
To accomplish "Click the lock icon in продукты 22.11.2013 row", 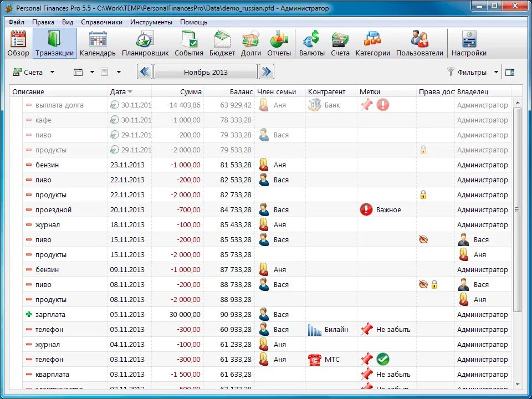I will 423,195.
